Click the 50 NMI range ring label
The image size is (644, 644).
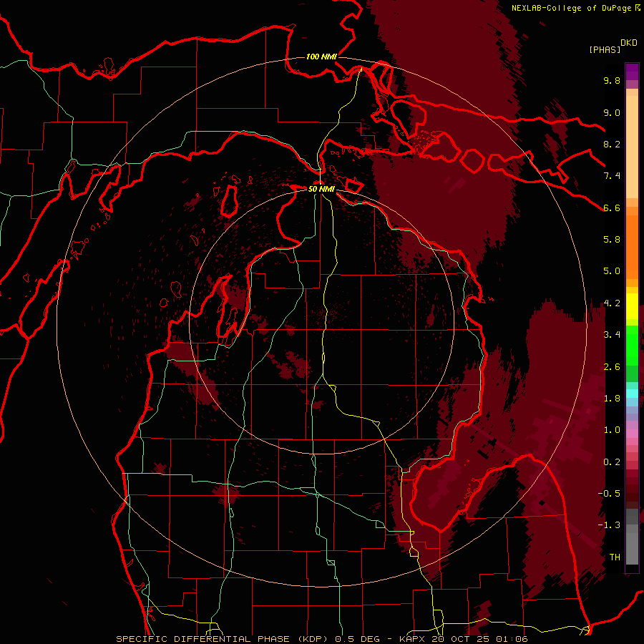(321, 189)
